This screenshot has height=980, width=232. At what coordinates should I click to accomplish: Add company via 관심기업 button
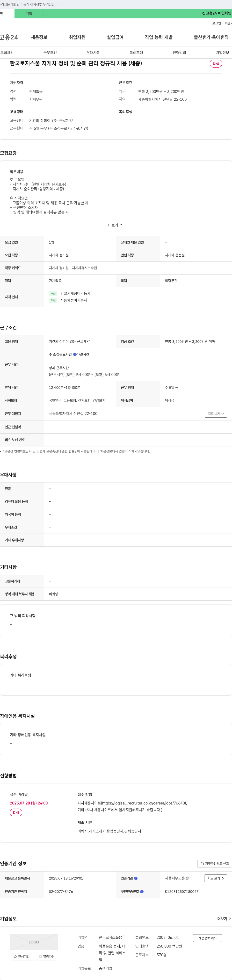[22, 956]
